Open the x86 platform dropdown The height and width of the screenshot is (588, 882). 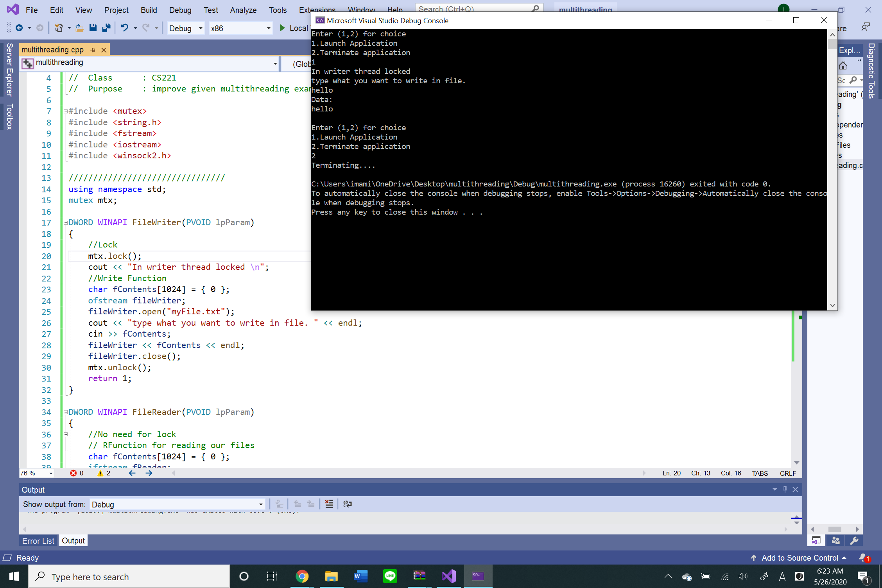click(x=240, y=28)
